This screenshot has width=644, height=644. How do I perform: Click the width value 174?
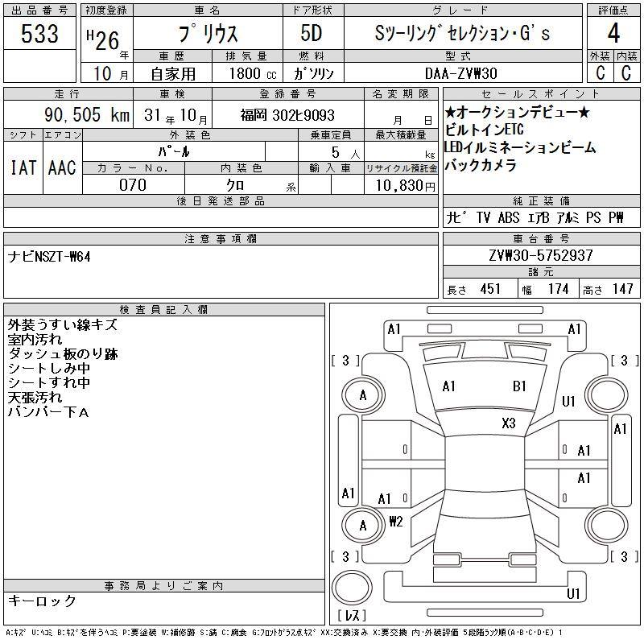coord(558,289)
